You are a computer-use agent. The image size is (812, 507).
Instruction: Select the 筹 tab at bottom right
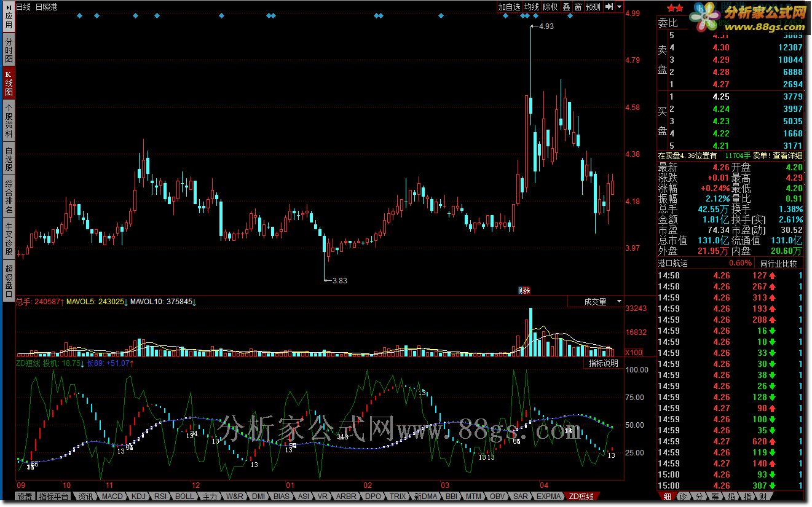[x=715, y=497]
